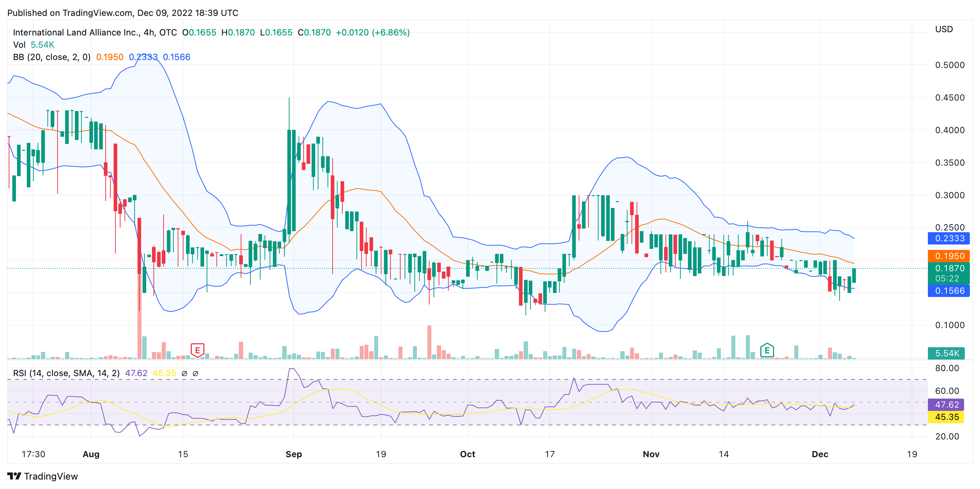This screenshot has height=489, width=980.
Task: Click the International Land Alliance Inc. symbol title
Action: [76, 32]
